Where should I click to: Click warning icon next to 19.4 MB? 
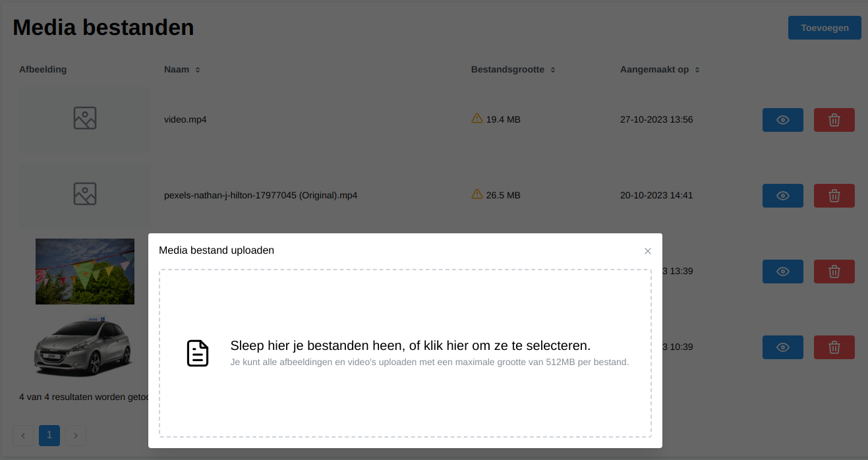(477, 119)
